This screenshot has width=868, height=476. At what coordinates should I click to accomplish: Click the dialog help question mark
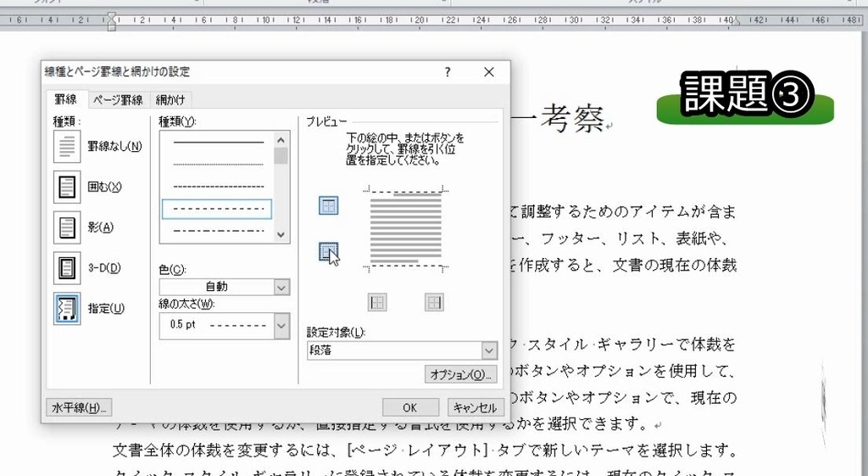pos(448,72)
